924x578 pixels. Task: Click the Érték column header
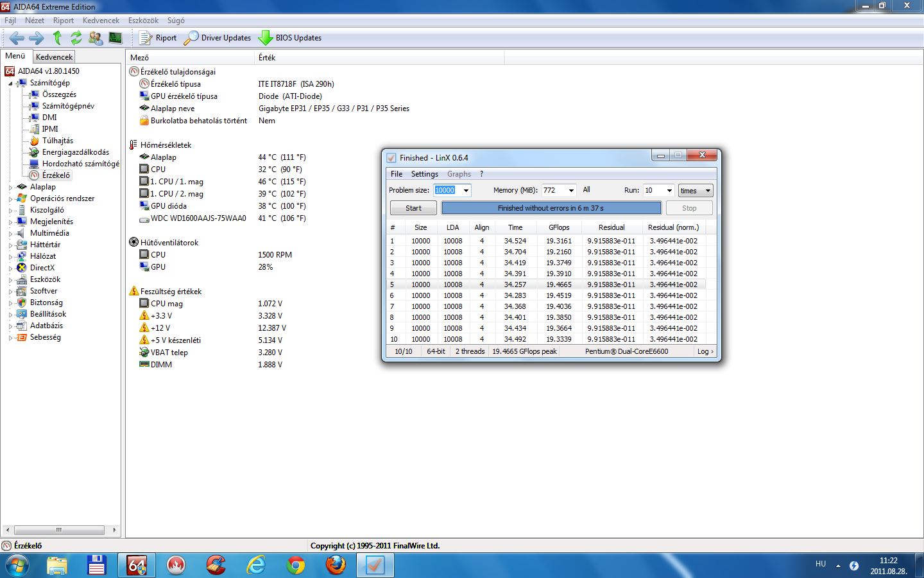[x=379, y=58]
